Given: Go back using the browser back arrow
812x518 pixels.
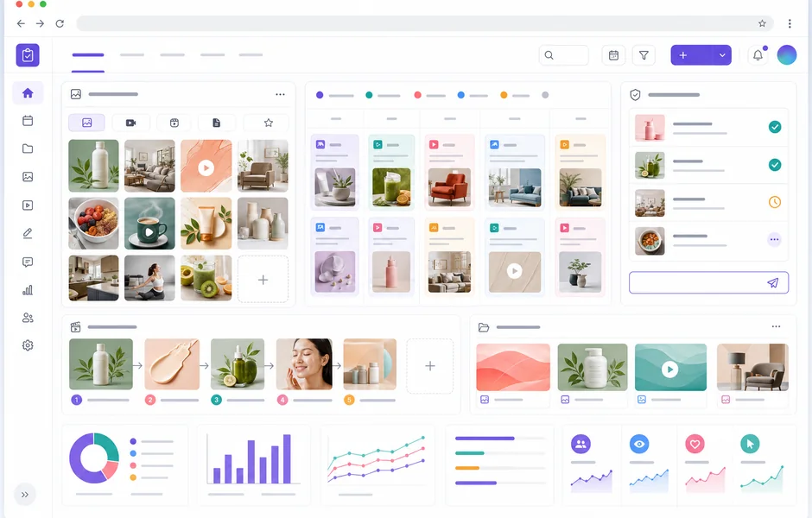Looking at the screenshot, I should click(21, 23).
